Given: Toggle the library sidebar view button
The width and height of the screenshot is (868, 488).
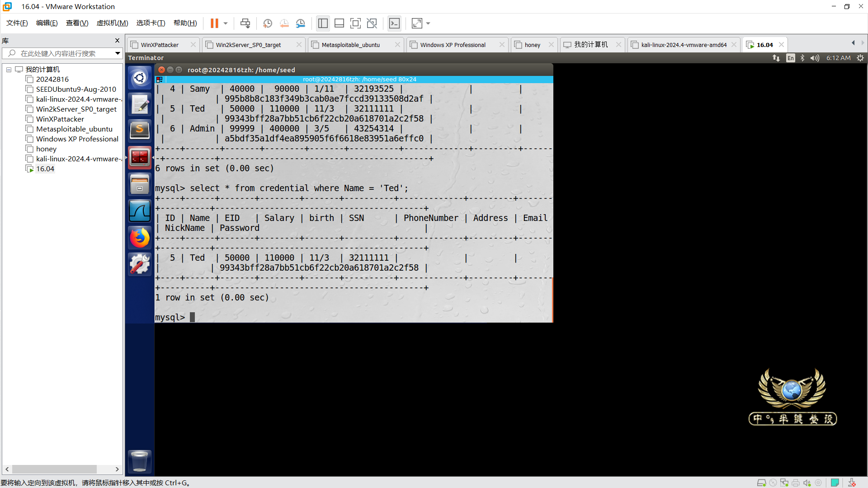Looking at the screenshot, I should pos(323,23).
